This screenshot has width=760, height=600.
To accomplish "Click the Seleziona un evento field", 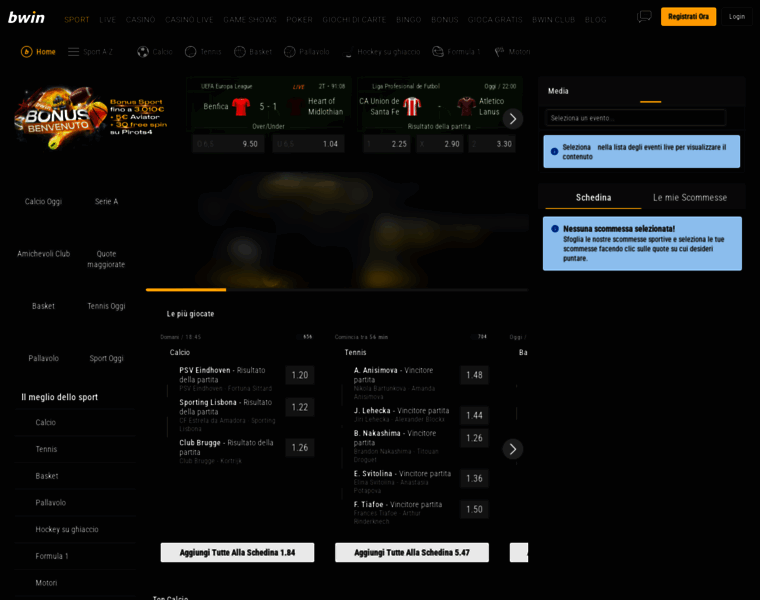I will pyautogui.click(x=635, y=118).
